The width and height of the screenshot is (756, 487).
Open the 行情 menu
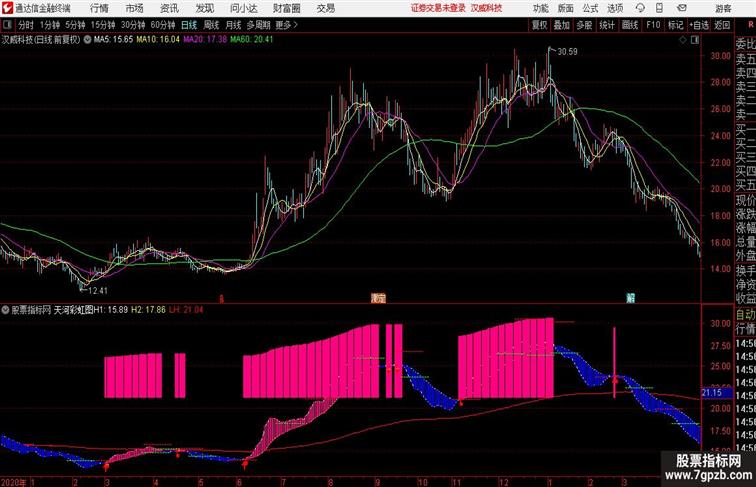pyautogui.click(x=99, y=8)
